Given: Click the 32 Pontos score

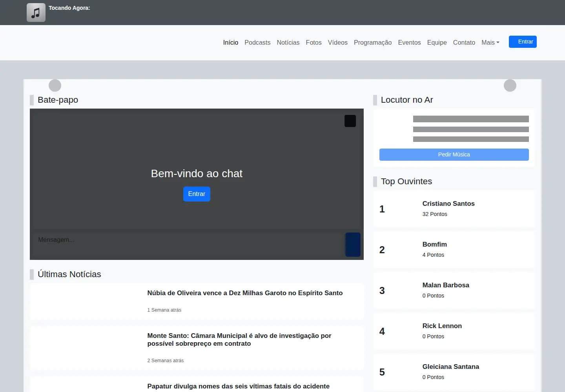Looking at the screenshot, I should click(x=435, y=214).
